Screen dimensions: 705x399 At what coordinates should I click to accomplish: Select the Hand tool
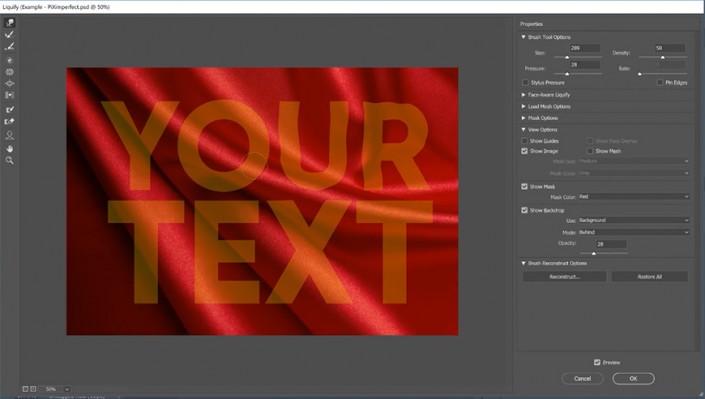pyautogui.click(x=9, y=148)
